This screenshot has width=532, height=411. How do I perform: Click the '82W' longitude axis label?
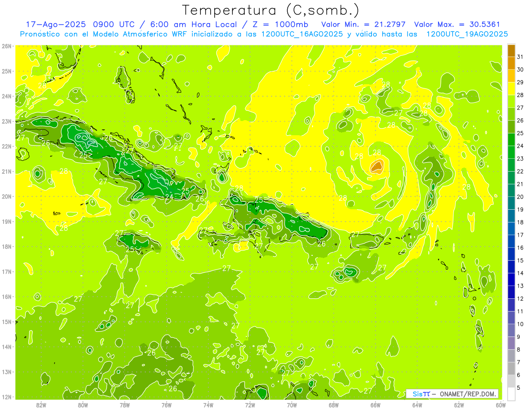tap(41, 405)
